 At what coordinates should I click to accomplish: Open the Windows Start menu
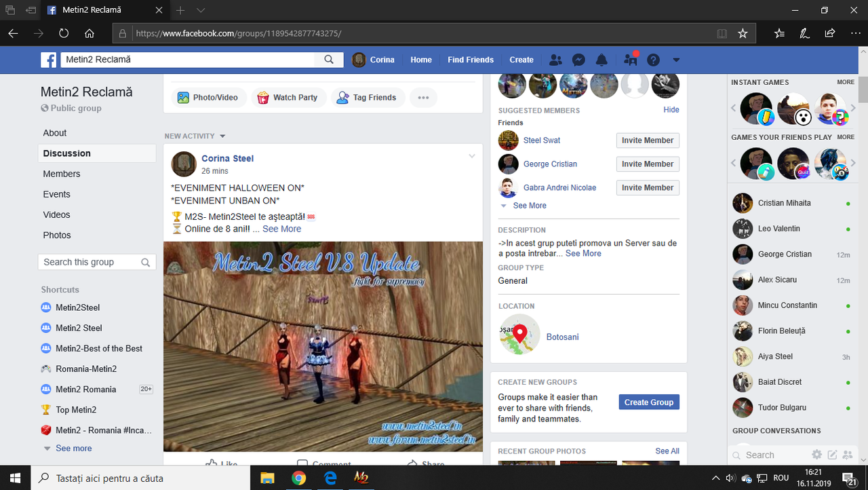[15, 478]
